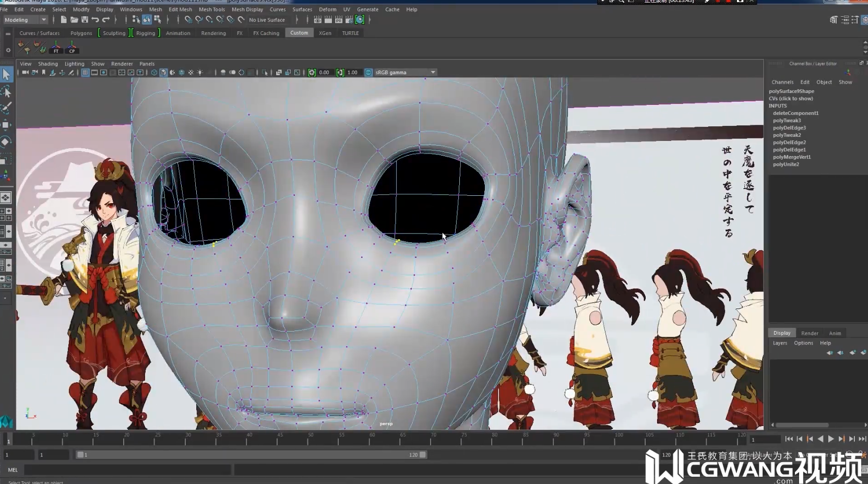868x484 pixels.
Task: Click the shelf gear options icon
Action: [8, 50]
